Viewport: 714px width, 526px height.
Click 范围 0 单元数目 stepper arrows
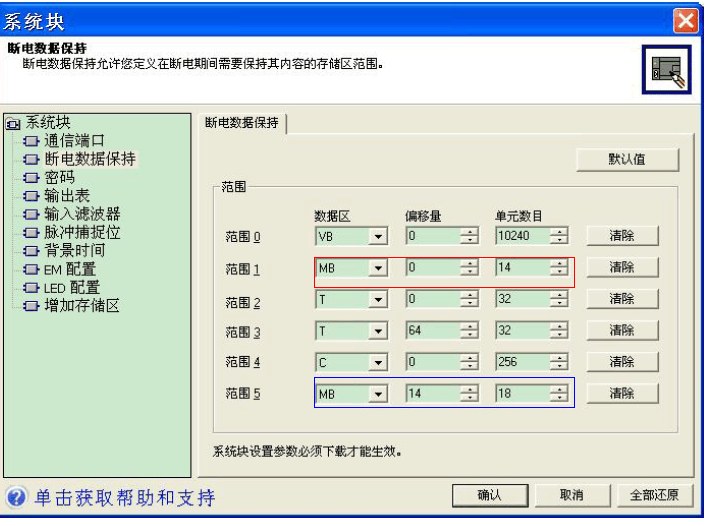559,236
